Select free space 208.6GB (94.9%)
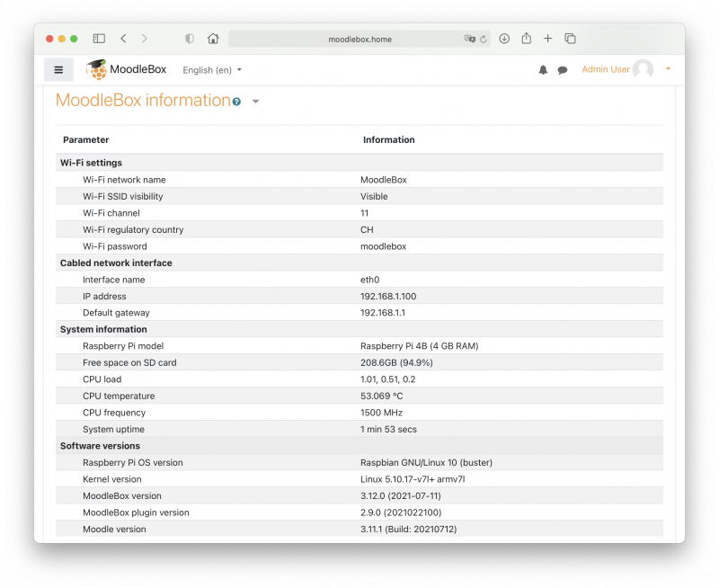719x588 pixels. click(x=396, y=363)
